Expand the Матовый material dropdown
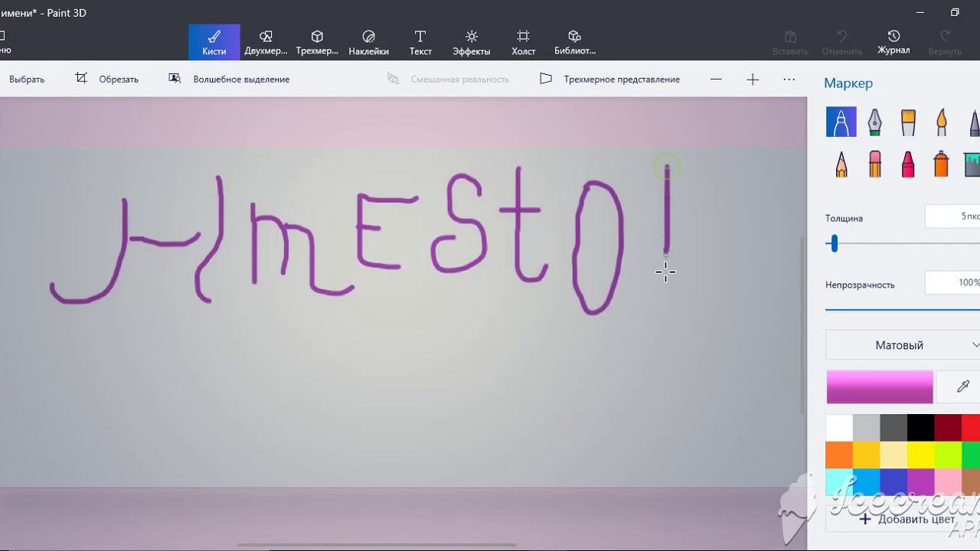980x551 pixels. click(903, 345)
